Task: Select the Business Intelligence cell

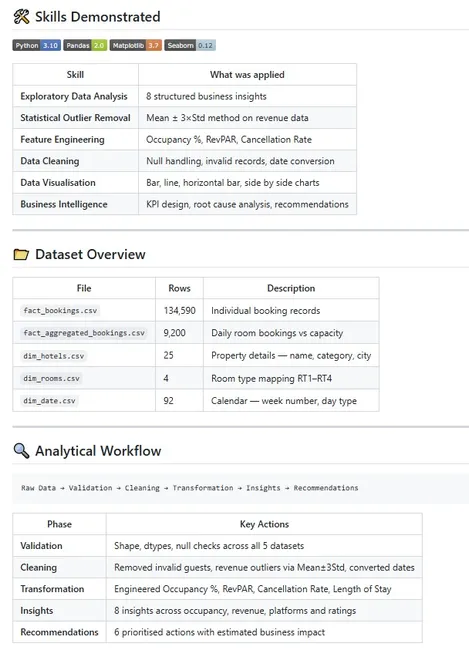Action: [x=75, y=204]
